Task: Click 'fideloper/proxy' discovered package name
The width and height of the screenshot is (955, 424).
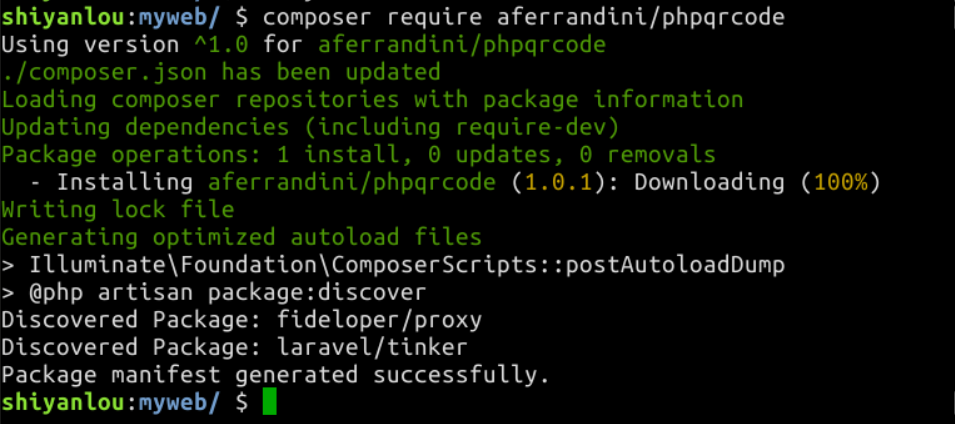Action: coord(379,320)
